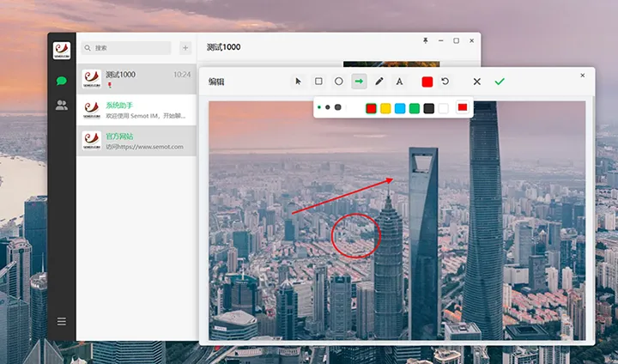The image size is (618, 364).
Task: Select the text annotation tool
Action: click(399, 82)
